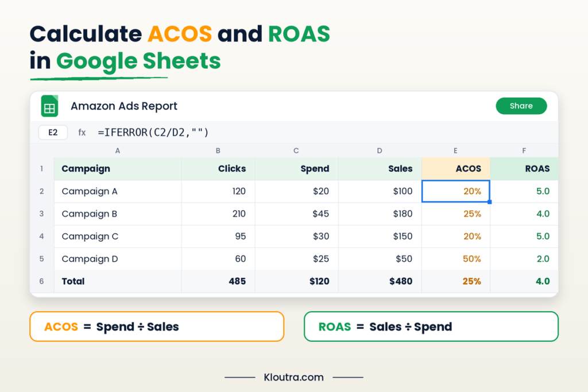
Task: Click the formula bar with =IFERROR(C2/D2,"")
Action: point(153,132)
